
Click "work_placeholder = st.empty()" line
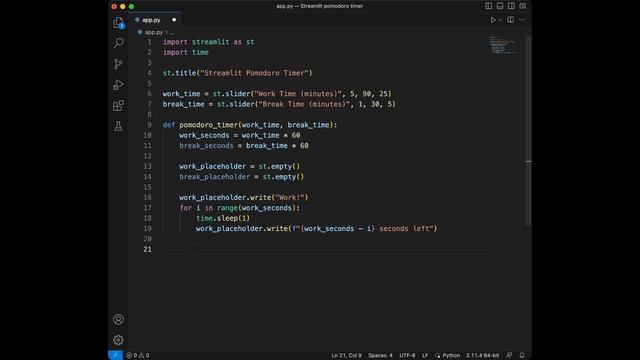(x=239, y=167)
